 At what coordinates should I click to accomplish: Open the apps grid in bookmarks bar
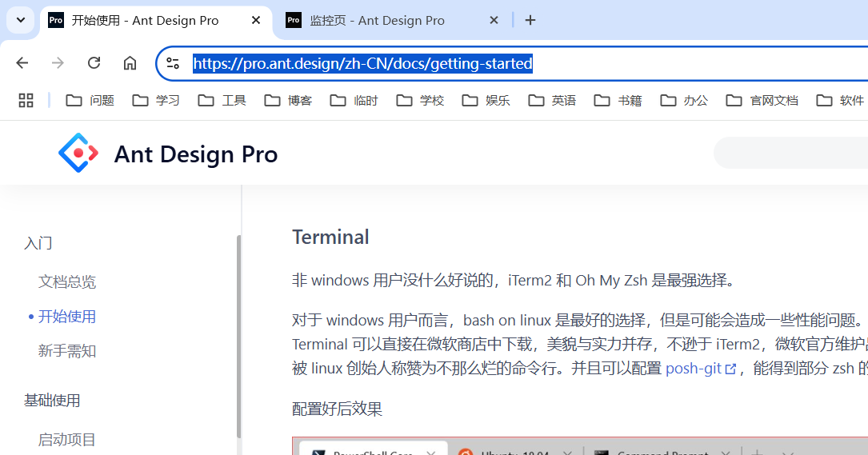(26, 100)
